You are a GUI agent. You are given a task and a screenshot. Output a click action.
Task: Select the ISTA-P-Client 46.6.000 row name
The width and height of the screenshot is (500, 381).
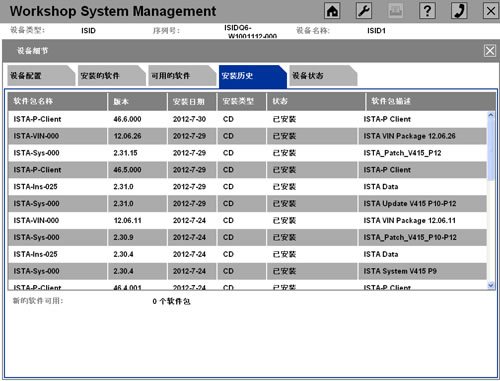[37, 119]
